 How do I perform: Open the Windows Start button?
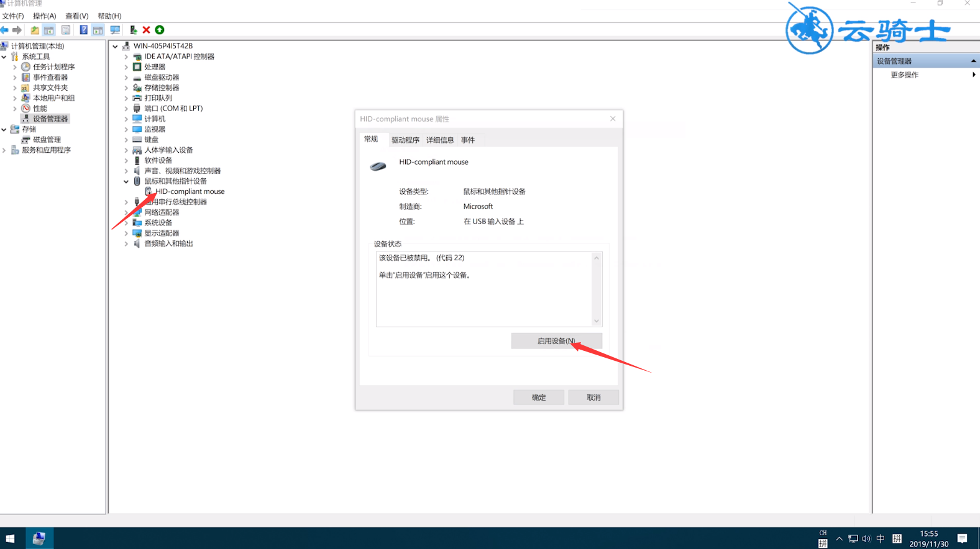point(10,538)
